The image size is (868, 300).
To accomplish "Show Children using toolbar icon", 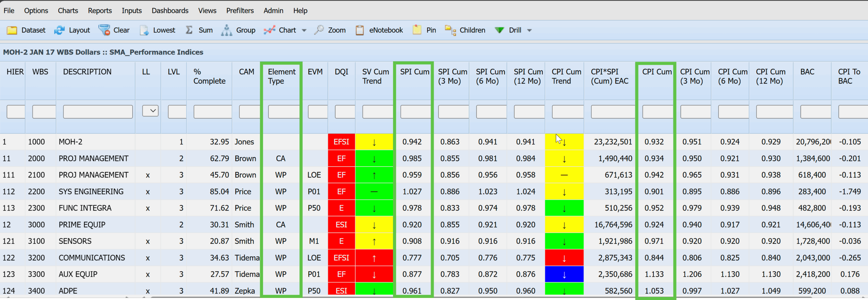I will pos(450,30).
